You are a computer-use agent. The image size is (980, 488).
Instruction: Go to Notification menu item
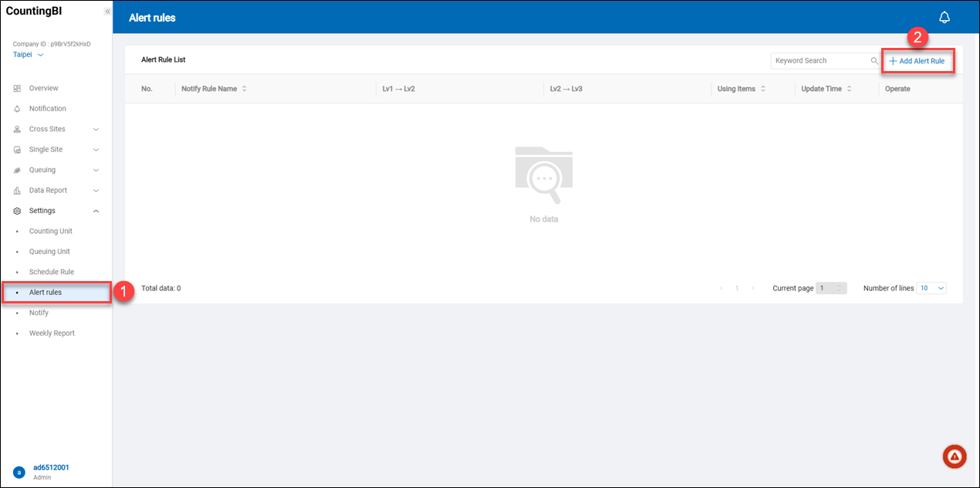click(x=47, y=109)
